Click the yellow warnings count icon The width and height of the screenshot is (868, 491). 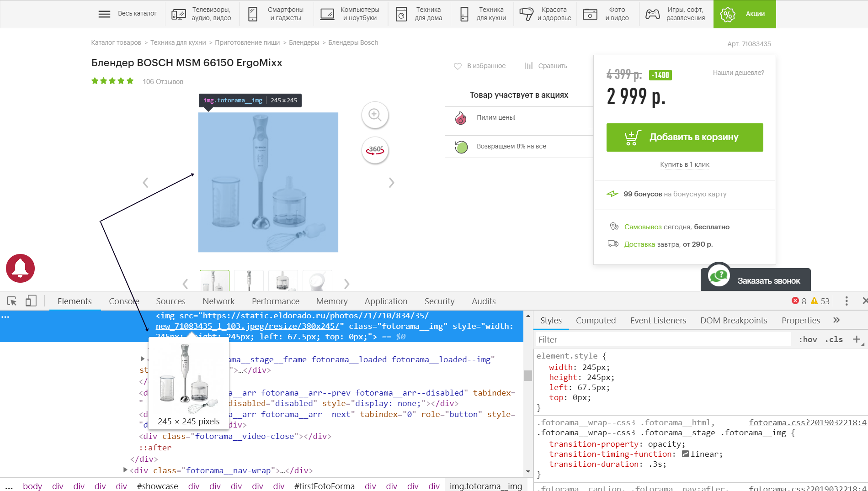click(814, 301)
